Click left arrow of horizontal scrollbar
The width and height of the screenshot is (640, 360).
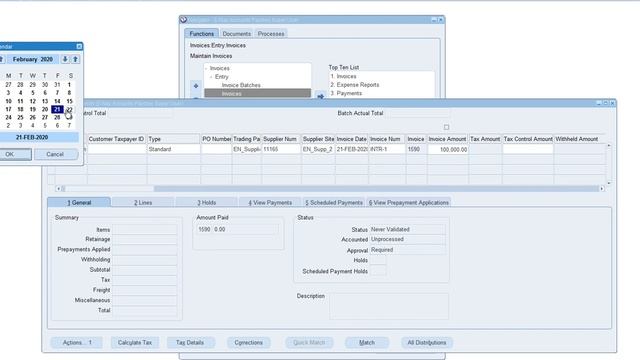tap(58, 189)
